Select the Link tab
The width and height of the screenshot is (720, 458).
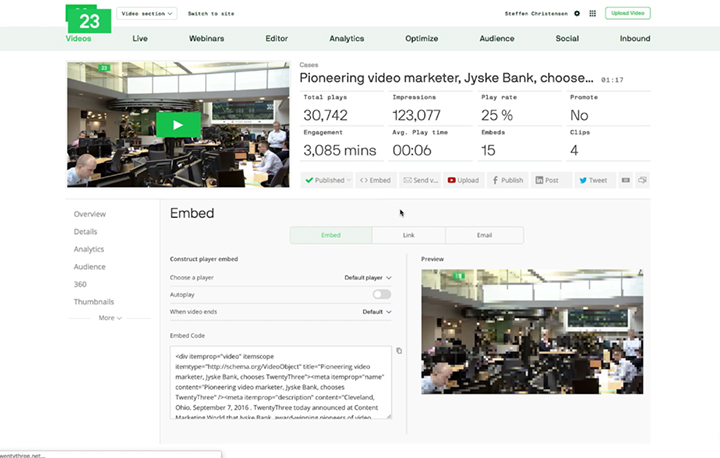pyautogui.click(x=409, y=235)
